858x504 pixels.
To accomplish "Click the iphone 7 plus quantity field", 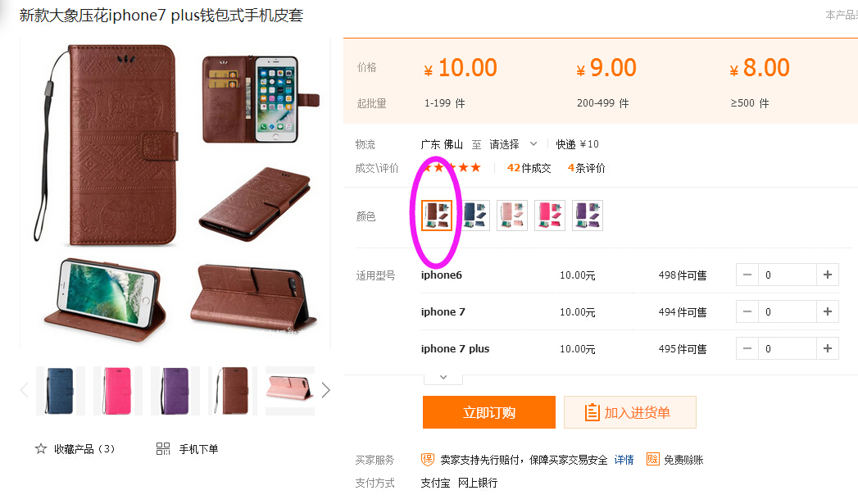I will coord(788,348).
